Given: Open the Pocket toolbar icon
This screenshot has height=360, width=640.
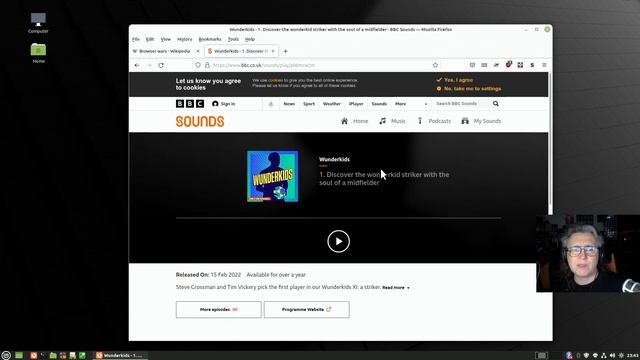Looking at the screenshot, I should (x=472, y=65).
